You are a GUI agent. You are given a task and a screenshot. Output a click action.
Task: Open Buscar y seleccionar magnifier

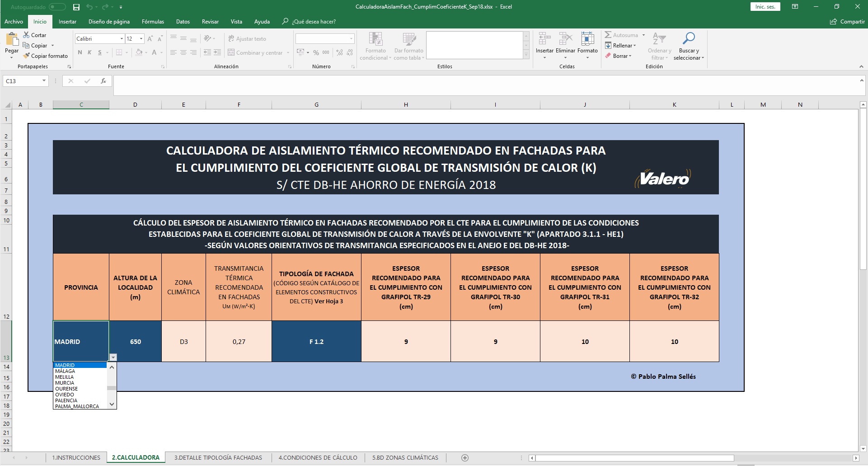689,46
